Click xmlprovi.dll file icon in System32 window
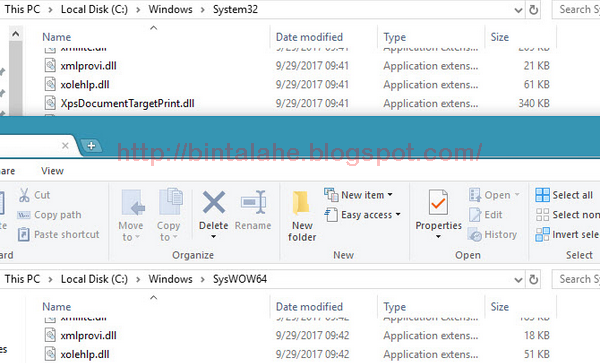The image size is (600, 363). pos(50,65)
